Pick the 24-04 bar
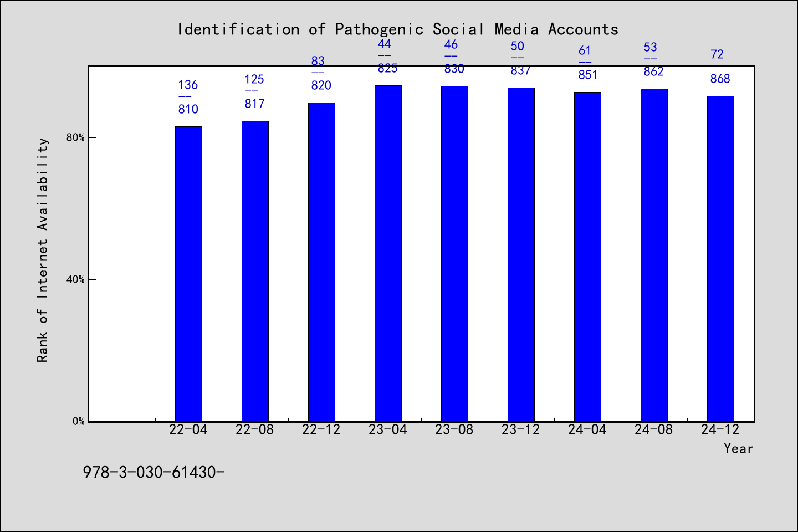The image size is (798, 532). click(587, 257)
